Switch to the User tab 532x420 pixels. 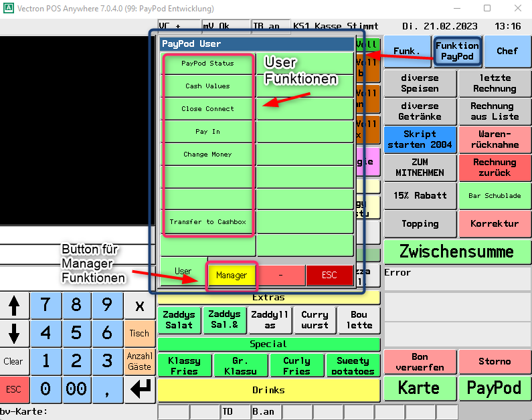[x=183, y=272]
